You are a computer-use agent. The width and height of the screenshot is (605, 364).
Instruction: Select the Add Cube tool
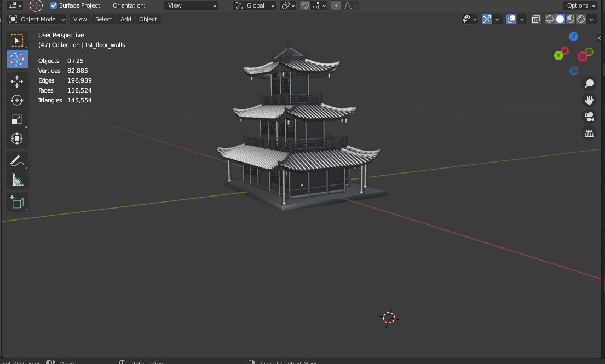click(17, 202)
